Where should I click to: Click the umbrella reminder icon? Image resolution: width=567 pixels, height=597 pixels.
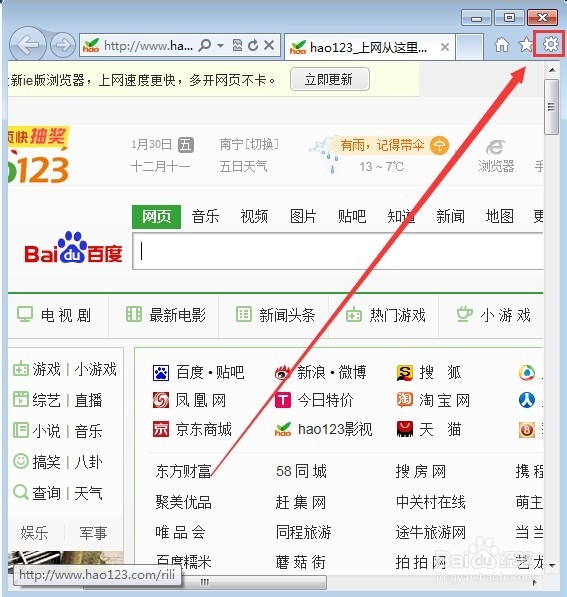click(439, 145)
